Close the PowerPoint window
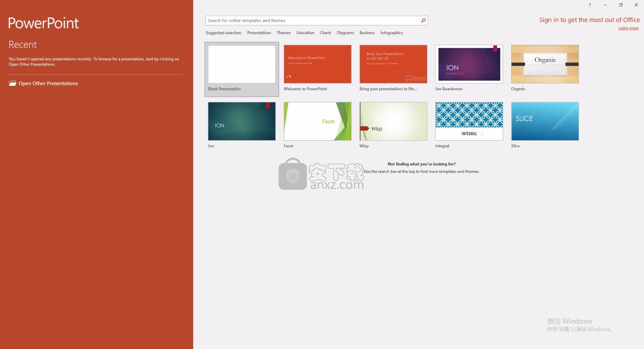 tap(636, 5)
